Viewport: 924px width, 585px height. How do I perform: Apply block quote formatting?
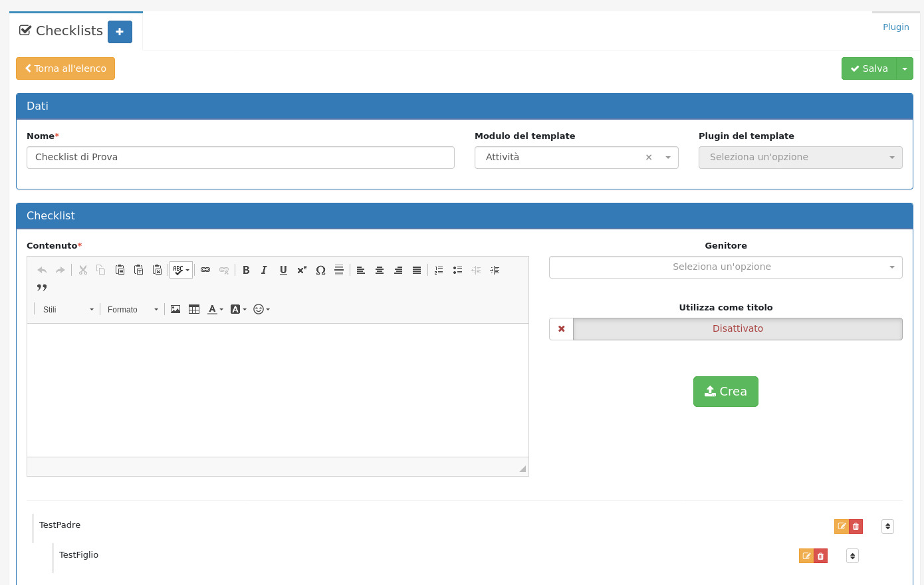[42, 288]
